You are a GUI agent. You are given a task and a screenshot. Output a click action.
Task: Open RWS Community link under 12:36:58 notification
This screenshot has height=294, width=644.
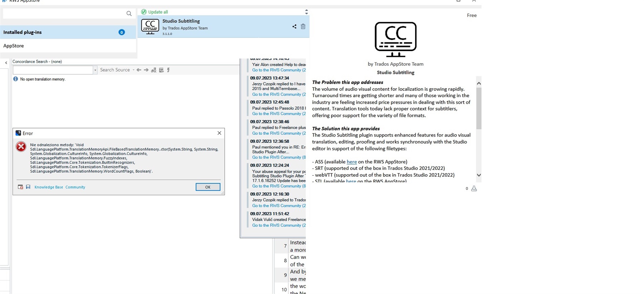[x=279, y=157]
